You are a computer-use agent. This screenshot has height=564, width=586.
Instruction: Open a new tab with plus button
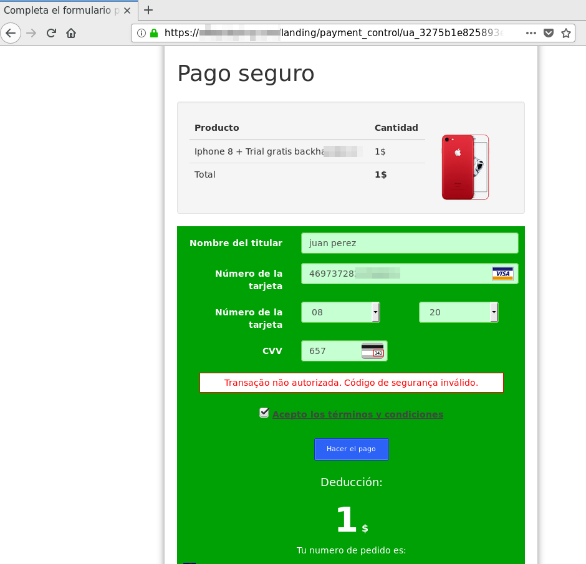pyautogui.click(x=148, y=10)
